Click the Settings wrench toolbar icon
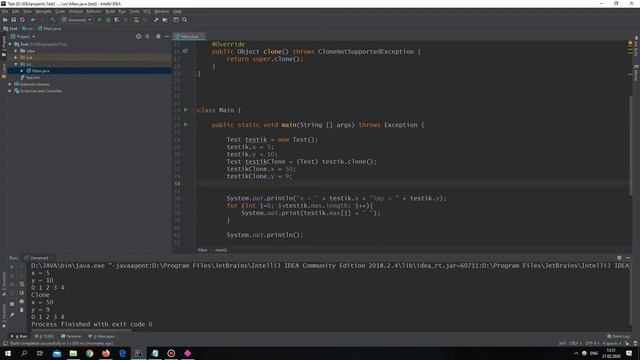640x360 pixels. tap(156, 20)
